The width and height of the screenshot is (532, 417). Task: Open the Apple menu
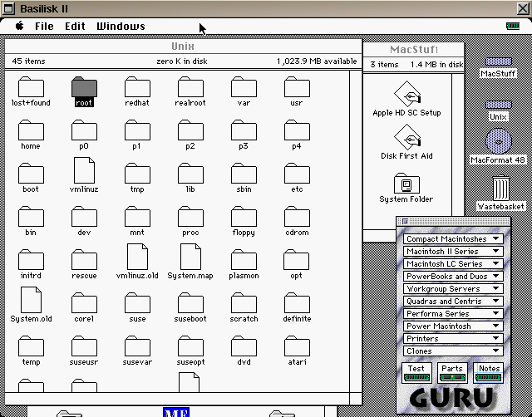tap(20, 26)
